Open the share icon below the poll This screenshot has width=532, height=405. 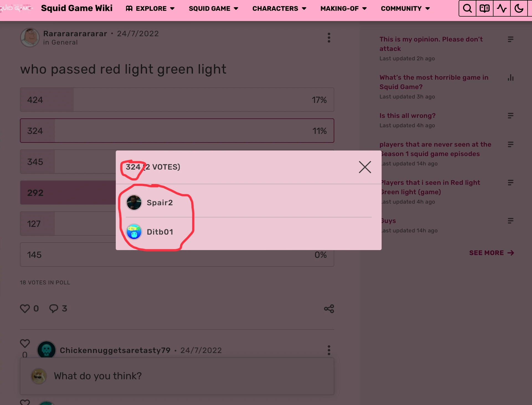(328, 309)
